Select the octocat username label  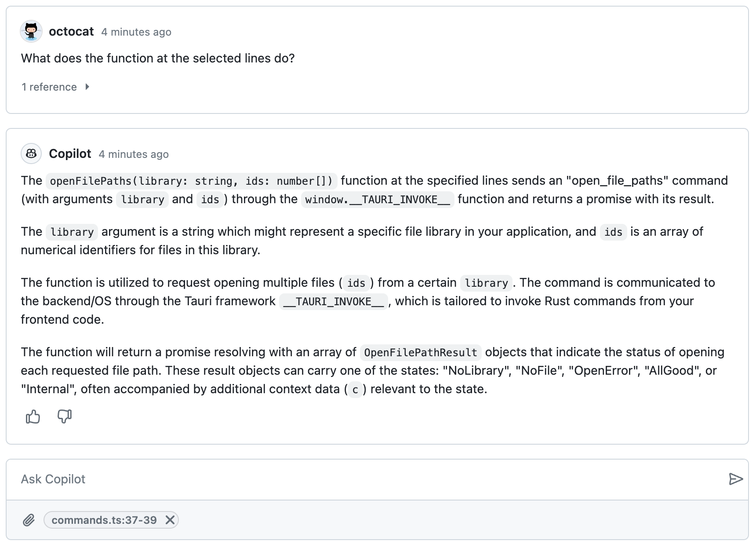coord(71,31)
